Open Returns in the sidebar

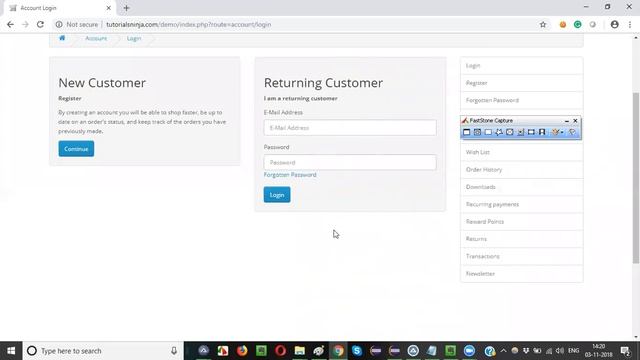[522, 239]
